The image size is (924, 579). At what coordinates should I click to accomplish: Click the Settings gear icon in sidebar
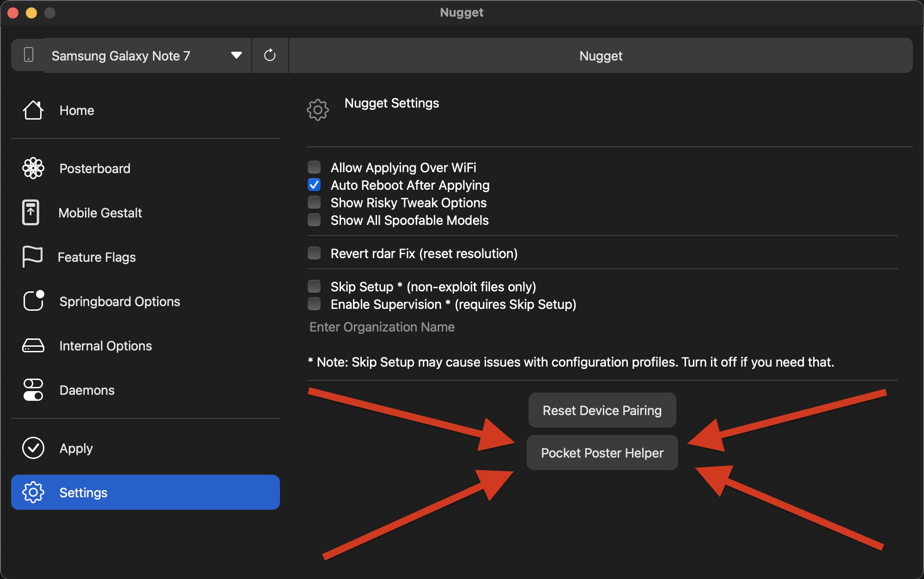tap(33, 492)
